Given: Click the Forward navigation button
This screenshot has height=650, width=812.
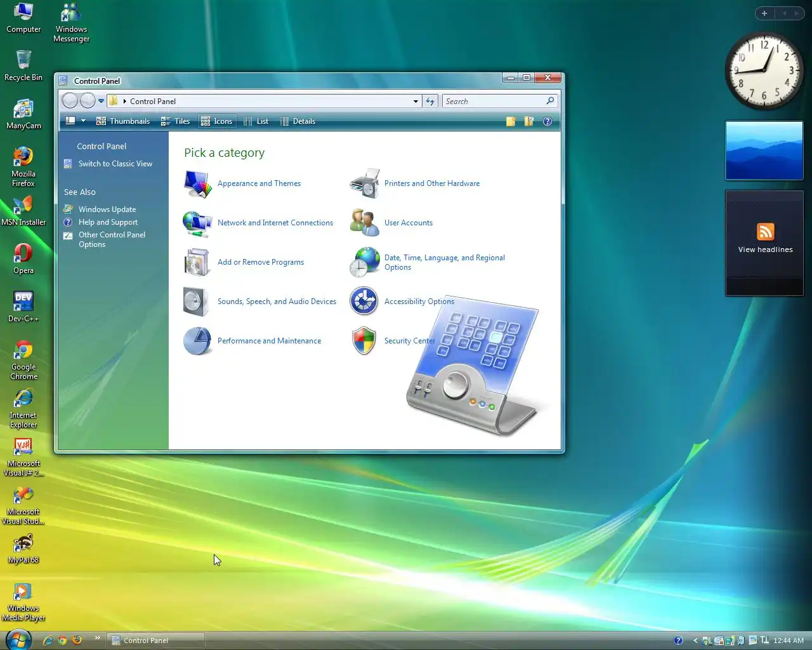Looking at the screenshot, I should [x=88, y=101].
